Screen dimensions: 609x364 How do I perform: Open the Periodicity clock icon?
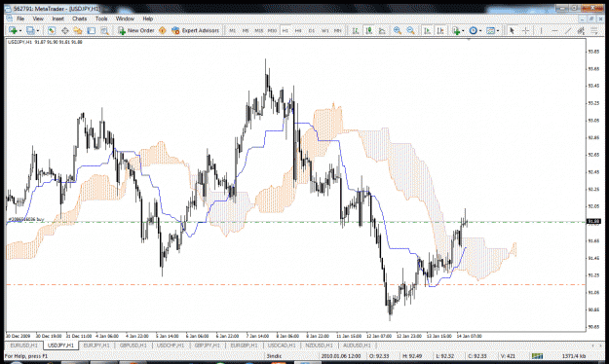coord(473,30)
